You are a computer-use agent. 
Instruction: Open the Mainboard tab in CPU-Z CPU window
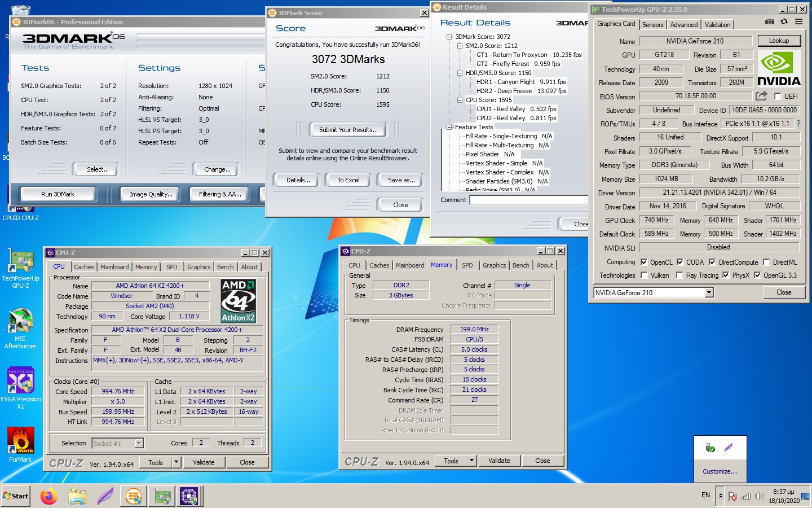click(114, 267)
